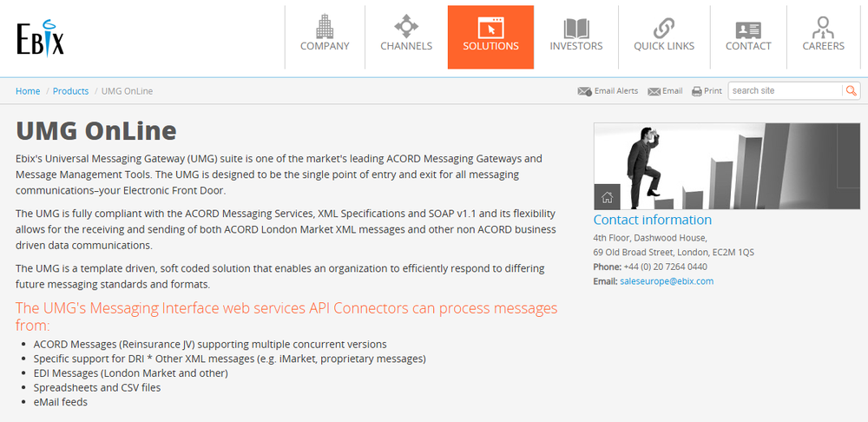Click the Specific support for DRI bullet
The image size is (868, 422).
230,359
